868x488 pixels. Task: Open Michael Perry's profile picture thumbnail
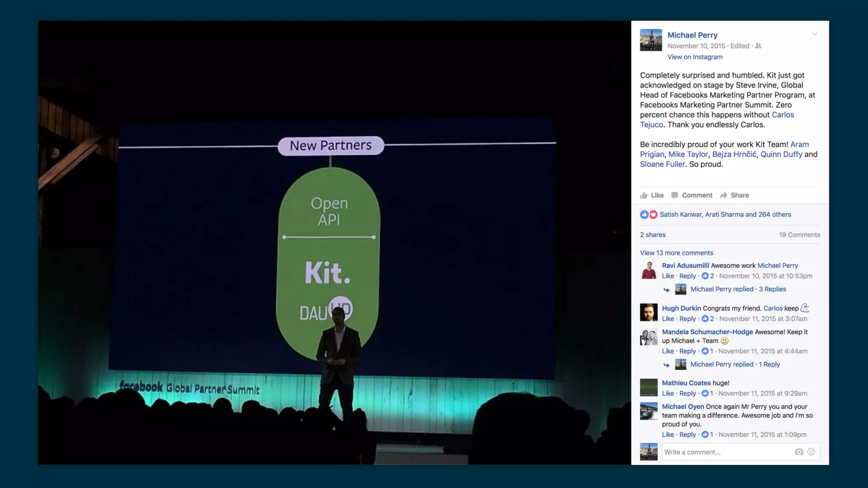coord(651,40)
